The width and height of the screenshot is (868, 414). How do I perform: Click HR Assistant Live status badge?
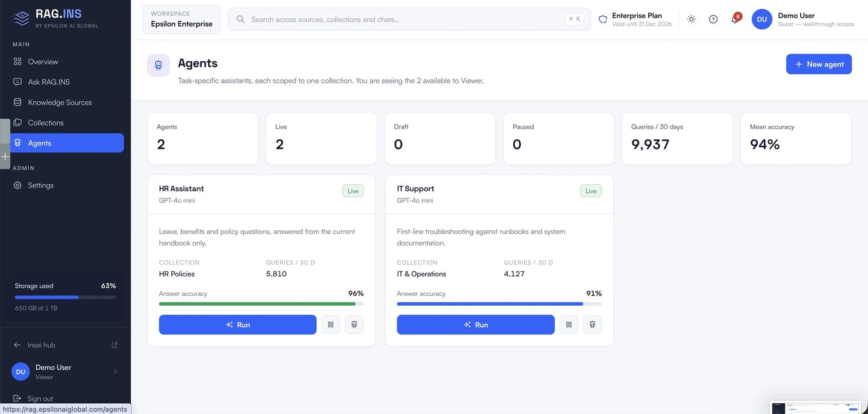click(353, 191)
